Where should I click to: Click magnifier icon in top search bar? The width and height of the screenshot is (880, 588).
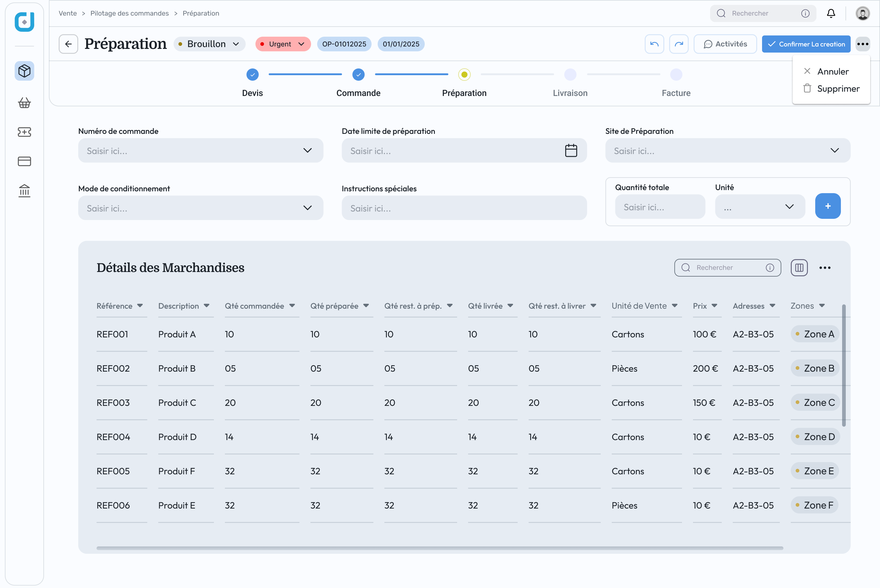click(721, 13)
